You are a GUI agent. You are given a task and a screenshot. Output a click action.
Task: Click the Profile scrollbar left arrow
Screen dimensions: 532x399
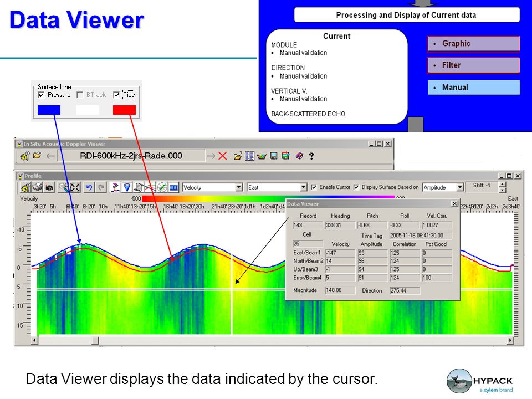pyautogui.click(x=34, y=340)
